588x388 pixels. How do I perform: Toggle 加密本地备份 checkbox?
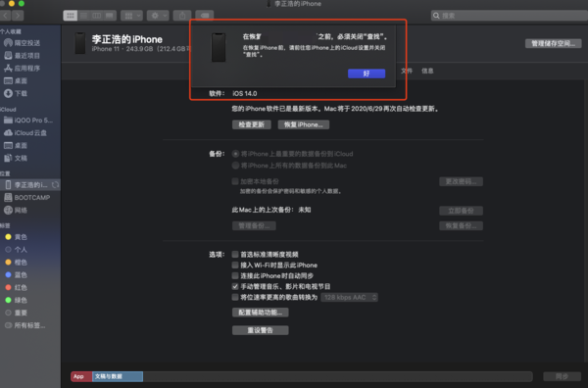pyautogui.click(x=235, y=181)
